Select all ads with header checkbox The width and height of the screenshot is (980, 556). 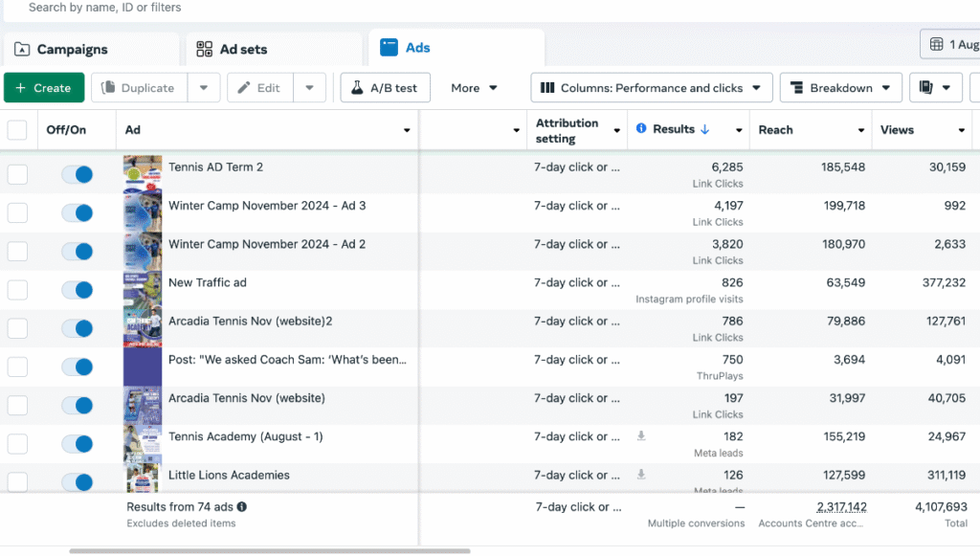(17, 130)
